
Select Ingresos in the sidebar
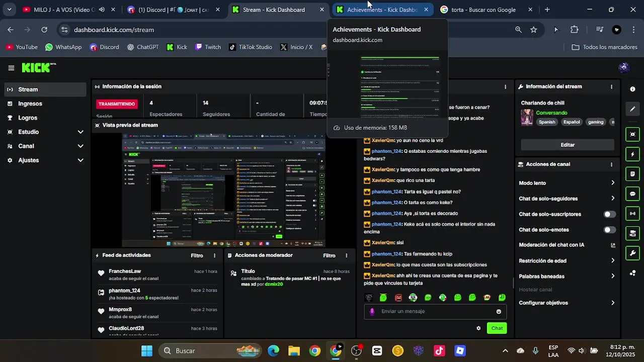(44, 104)
